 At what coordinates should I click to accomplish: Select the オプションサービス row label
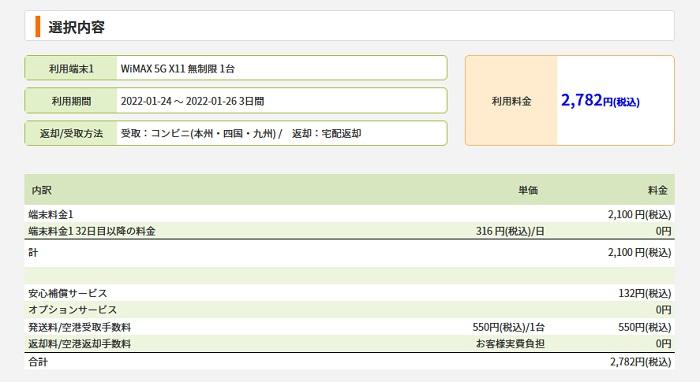tap(72, 310)
